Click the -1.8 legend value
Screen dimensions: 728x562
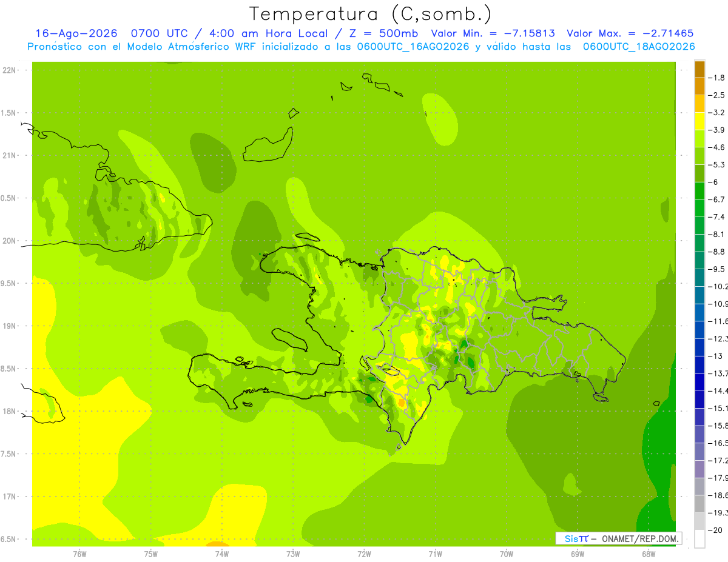pos(716,78)
